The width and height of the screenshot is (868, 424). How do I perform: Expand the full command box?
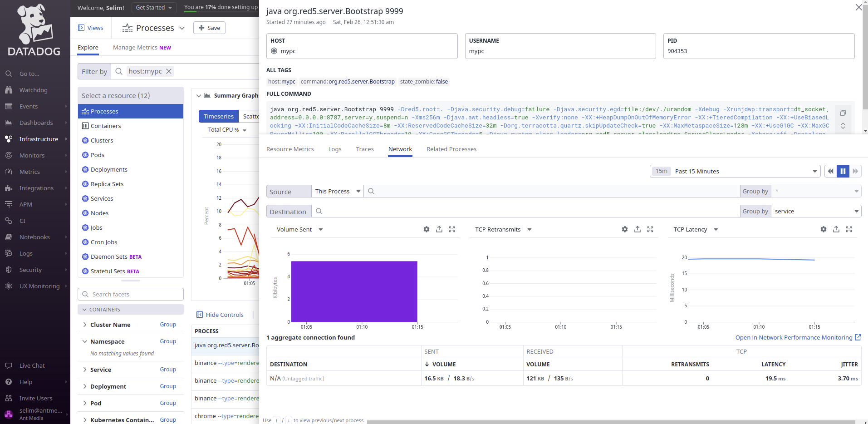843,126
